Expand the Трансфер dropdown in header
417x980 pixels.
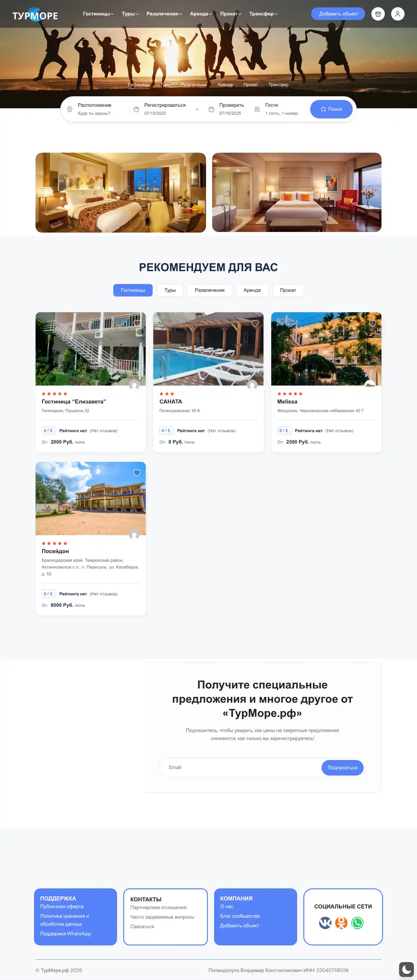click(x=263, y=14)
